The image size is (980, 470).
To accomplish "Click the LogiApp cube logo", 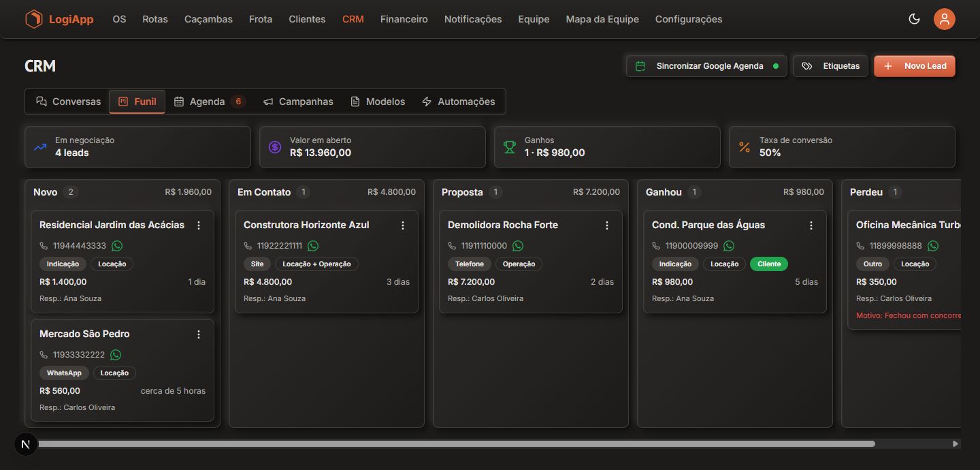I will tap(33, 19).
